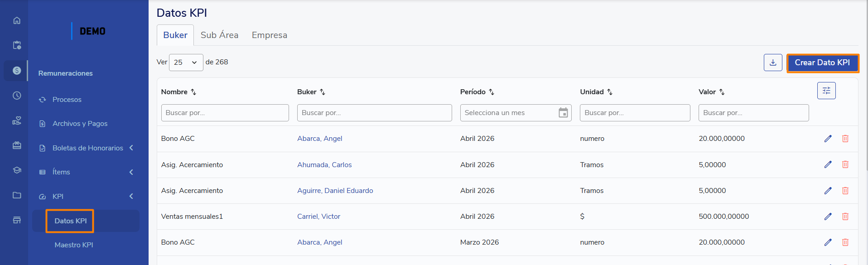Switch to the Empresa tab
The image size is (868, 265).
pyautogui.click(x=269, y=35)
